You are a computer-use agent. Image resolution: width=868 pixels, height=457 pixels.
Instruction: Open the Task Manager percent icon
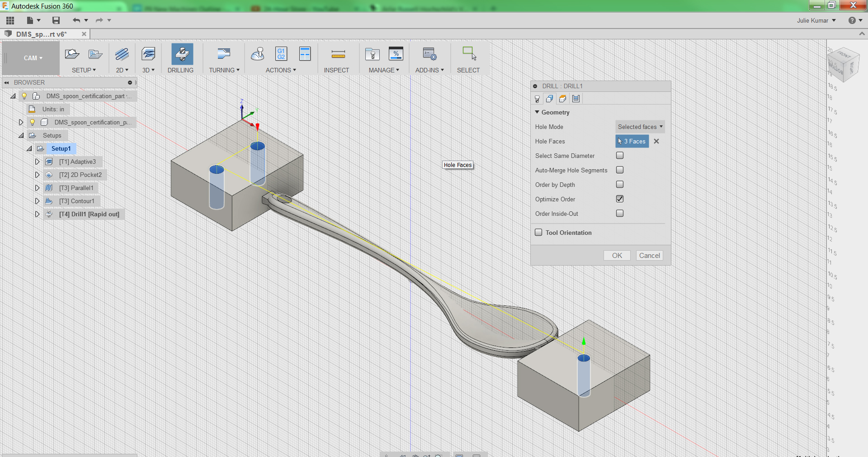coord(396,54)
